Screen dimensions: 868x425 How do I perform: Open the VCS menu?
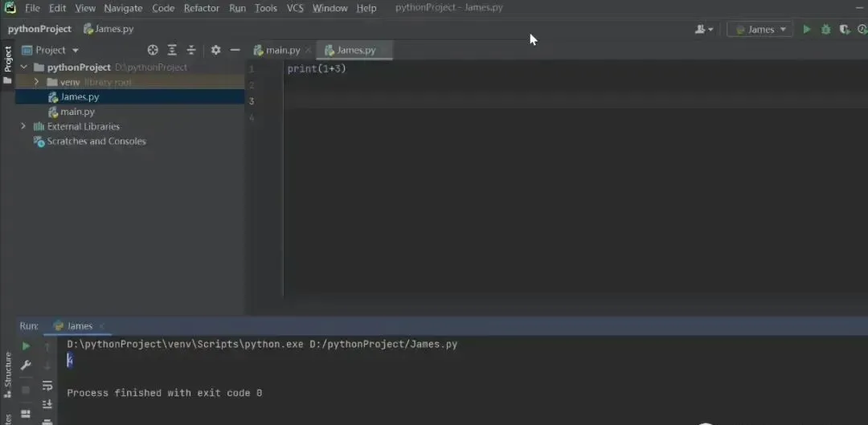(295, 8)
